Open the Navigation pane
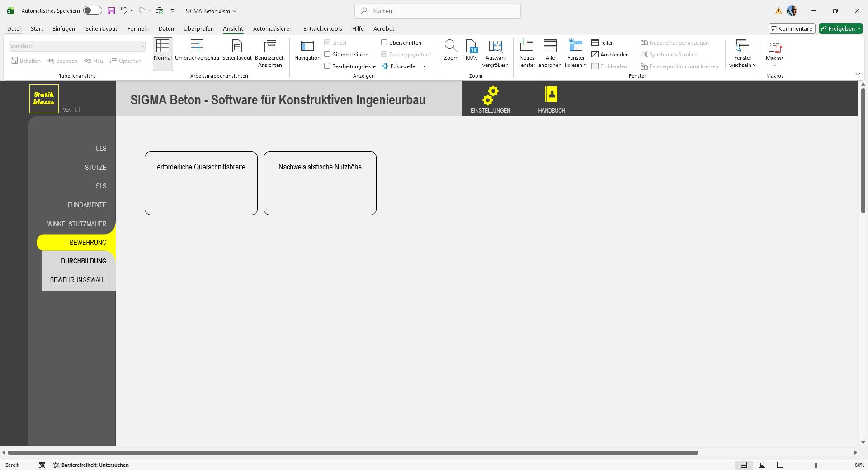The height and width of the screenshot is (470, 868). tap(307, 50)
